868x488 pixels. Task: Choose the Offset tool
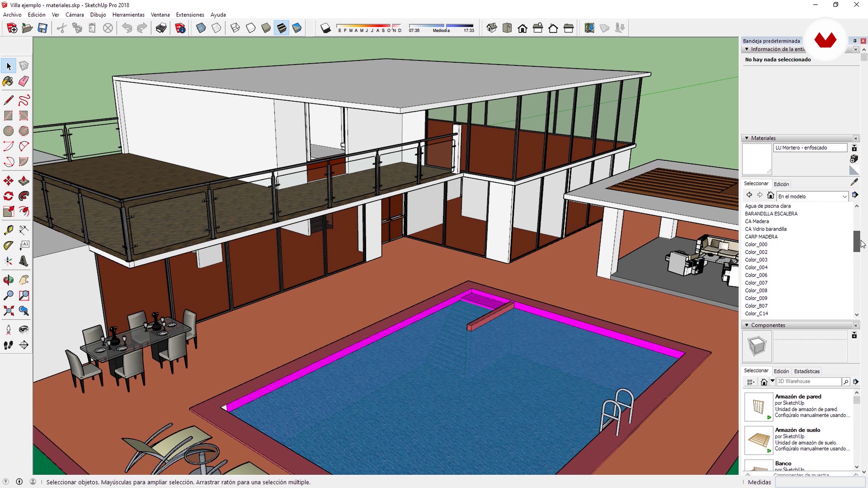[24, 211]
